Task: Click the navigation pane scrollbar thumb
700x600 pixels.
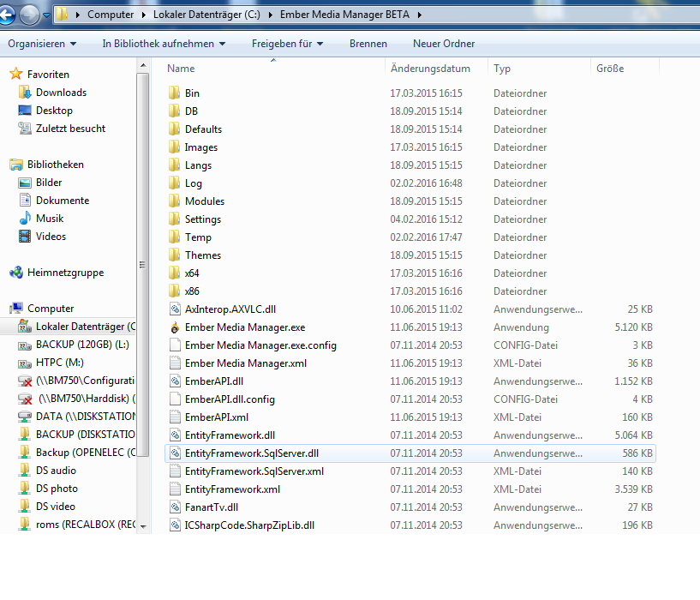Action: click(x=143, y=265)
